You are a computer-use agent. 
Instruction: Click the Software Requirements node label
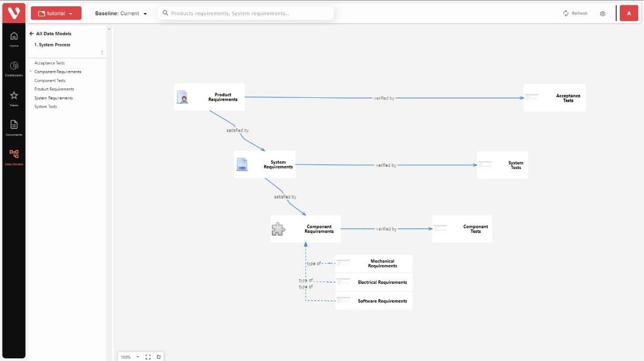(382, 301)
